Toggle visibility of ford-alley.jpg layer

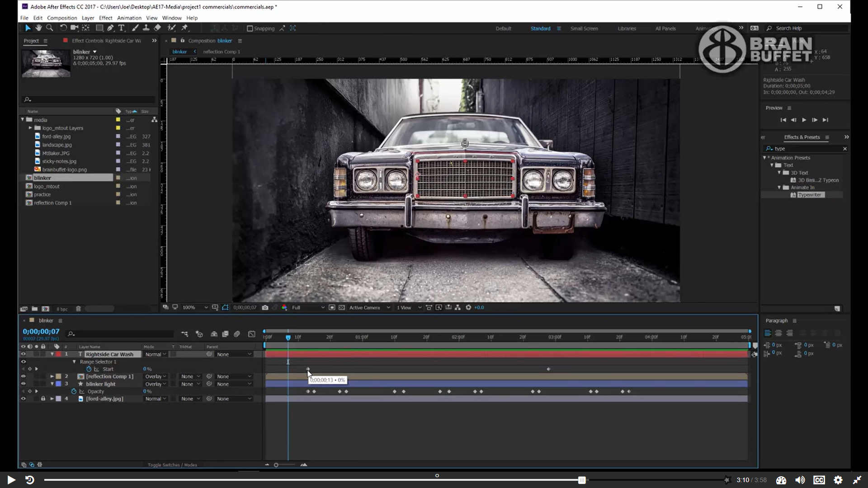tap(23, 399)
